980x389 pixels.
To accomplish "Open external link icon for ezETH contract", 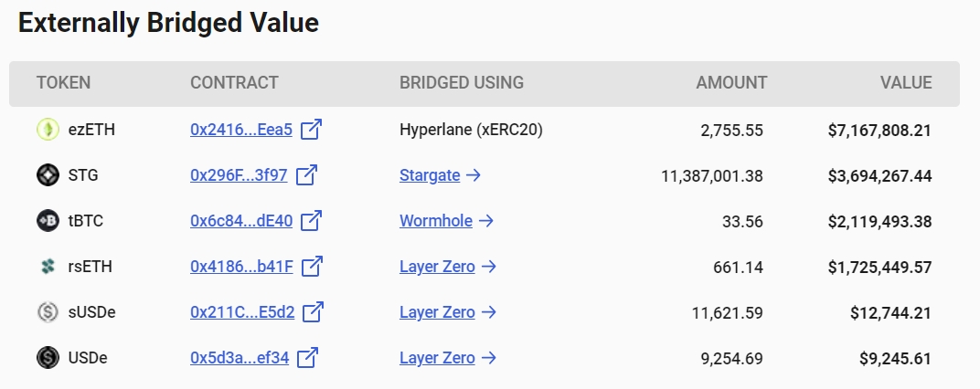I will click(311, 130).
